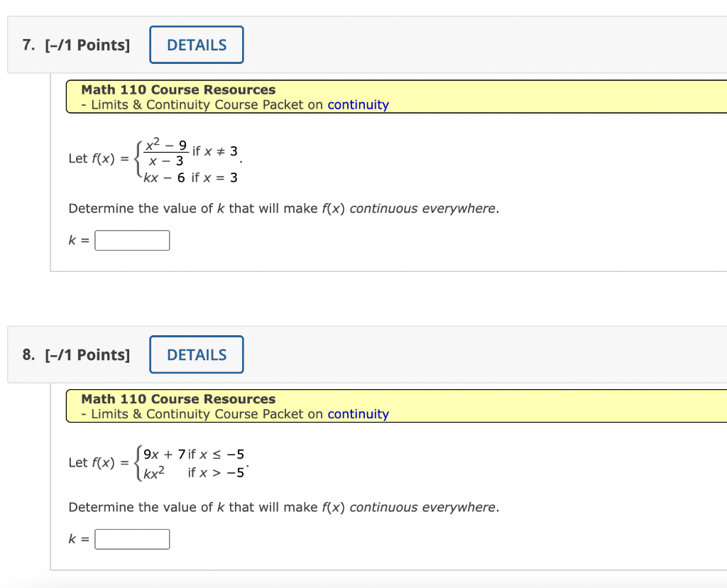Click the continuous everywhere prompt in question 8
Viewport: 727px width, 588px height.
[284, 507]
